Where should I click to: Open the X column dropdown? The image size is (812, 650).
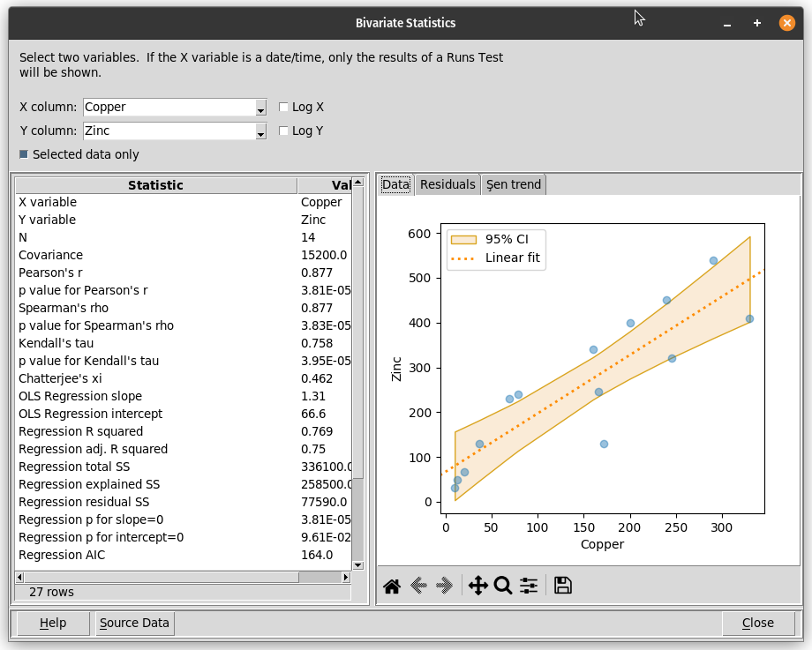tap(260, 108)
